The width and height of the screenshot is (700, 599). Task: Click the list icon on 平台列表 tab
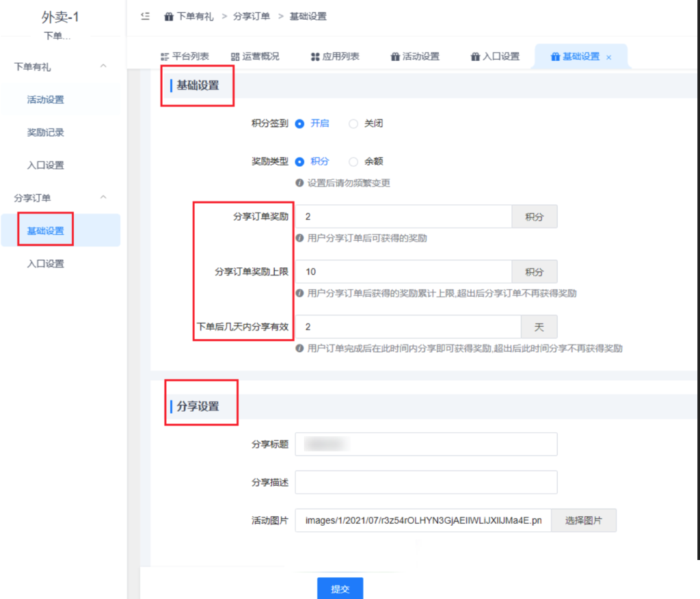[165, 57]
